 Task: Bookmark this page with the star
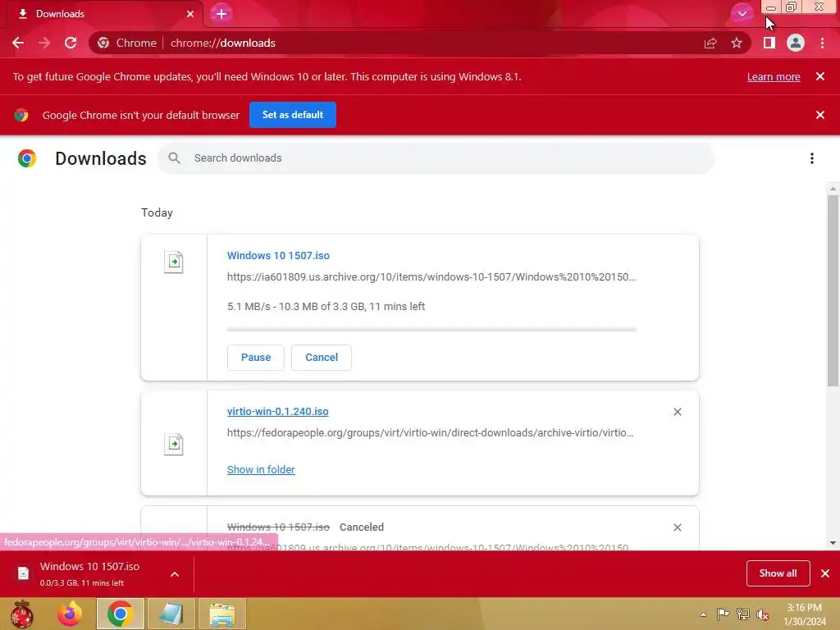737,43
